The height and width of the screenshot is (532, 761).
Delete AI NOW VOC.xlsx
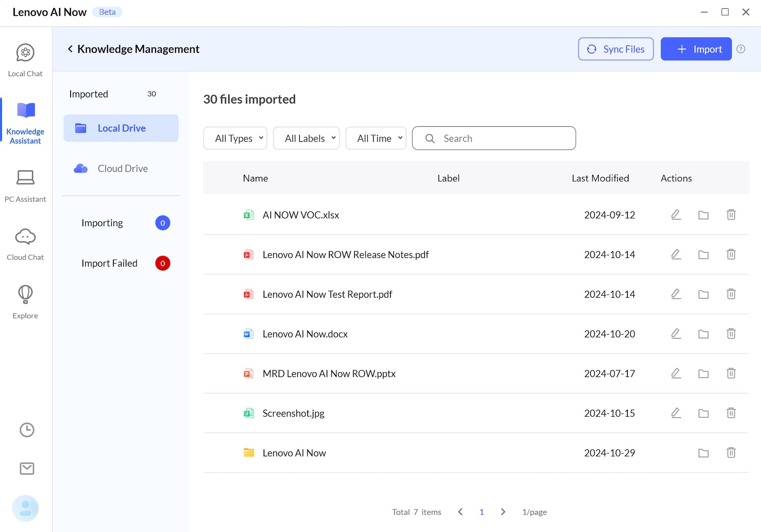pos(731,214)
